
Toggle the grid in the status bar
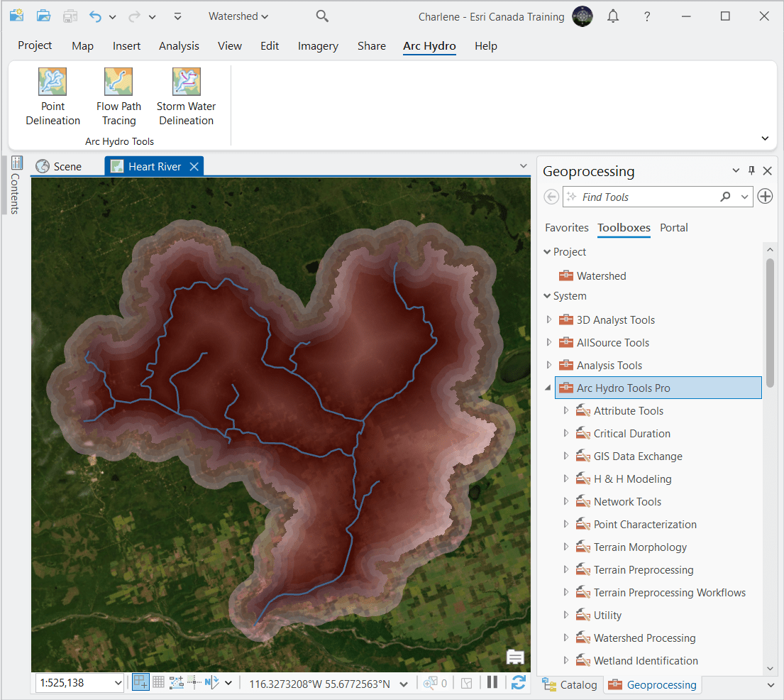[158, 682]
